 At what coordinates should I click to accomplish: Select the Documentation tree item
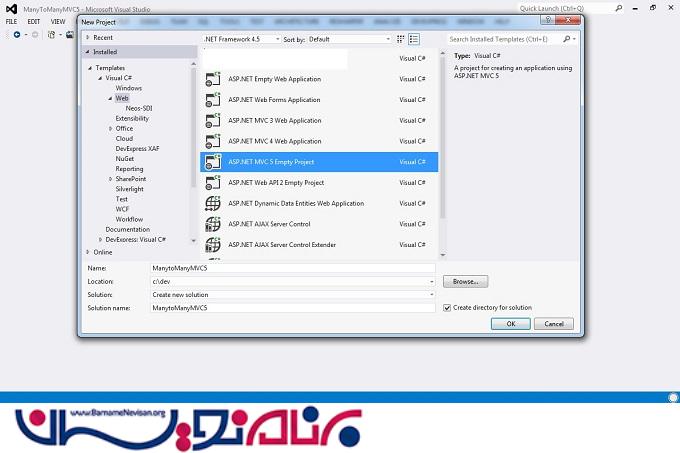[x=128, y=229]
